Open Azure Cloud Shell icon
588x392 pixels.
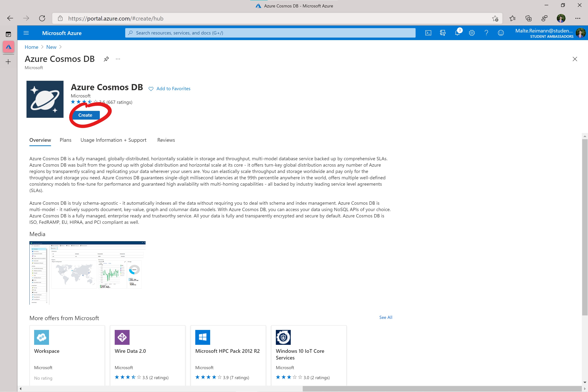428,33
